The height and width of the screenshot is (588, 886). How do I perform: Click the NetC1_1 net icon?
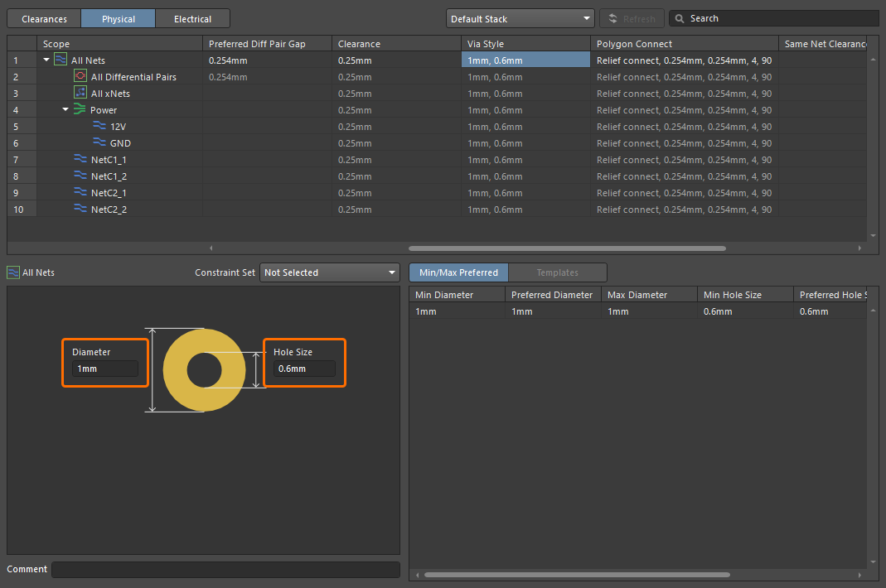click(x=80, y=159)
